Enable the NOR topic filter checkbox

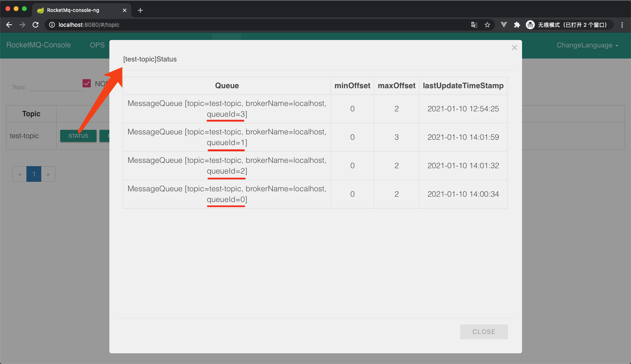tap(87, 83)
